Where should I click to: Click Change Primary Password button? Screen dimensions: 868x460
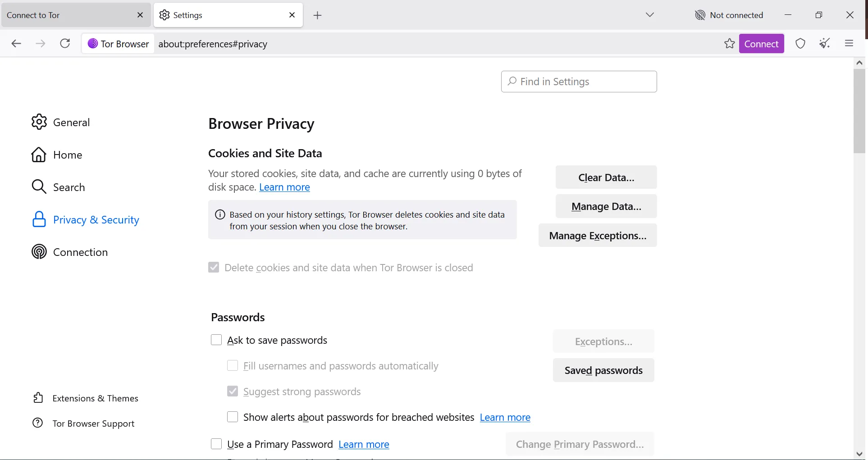coord(580,444)
